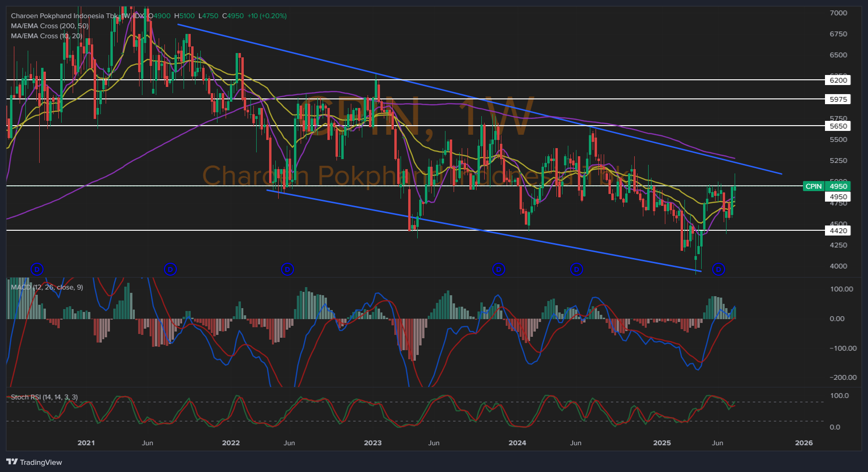Click 7000 on the price scale

click(x=838, y=13)
